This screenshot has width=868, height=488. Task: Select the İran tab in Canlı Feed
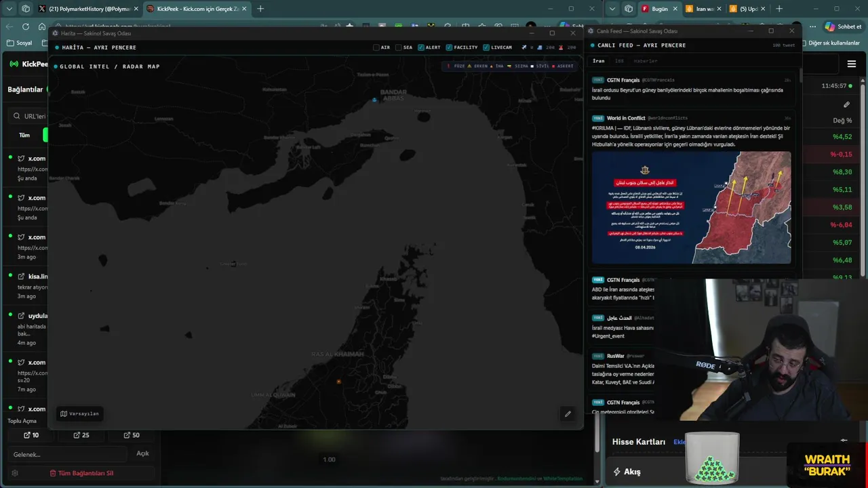(x=599, y=61)
